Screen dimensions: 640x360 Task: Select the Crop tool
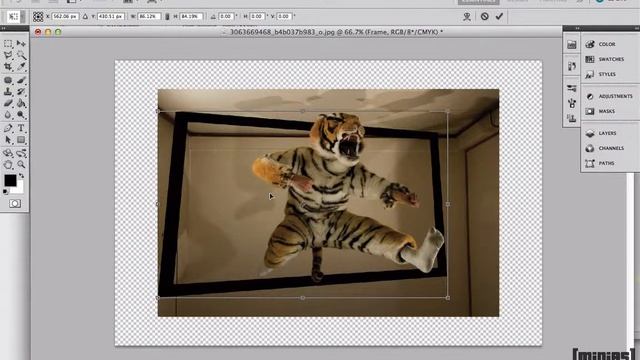pyautogui.click(x=8, y=67)
